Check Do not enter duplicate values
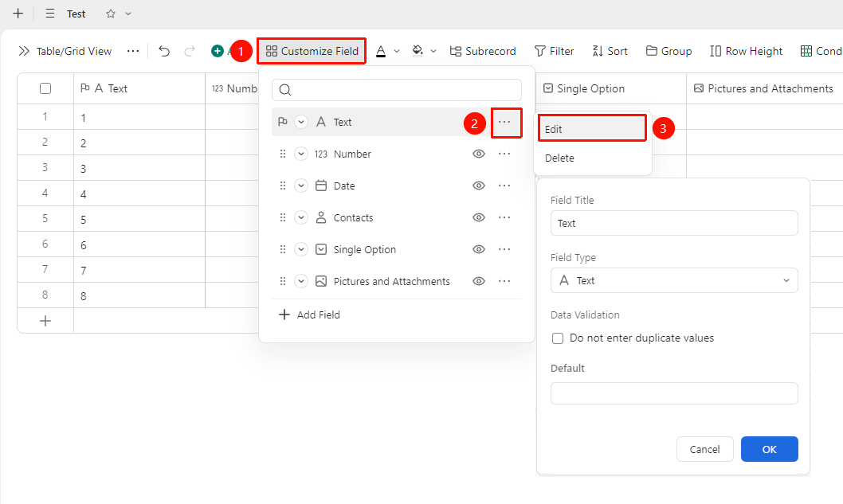843x504 pixels. pyautogui.click(x=558, y=338)
